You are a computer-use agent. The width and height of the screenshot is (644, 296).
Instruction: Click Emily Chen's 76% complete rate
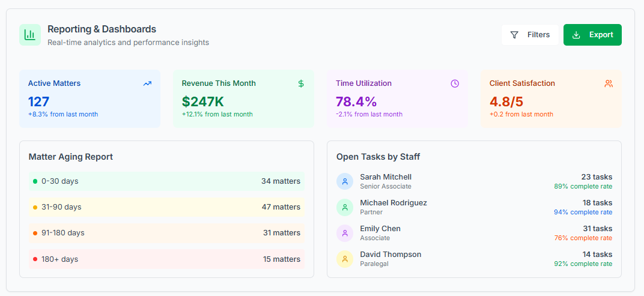click(x=583, y=238)
